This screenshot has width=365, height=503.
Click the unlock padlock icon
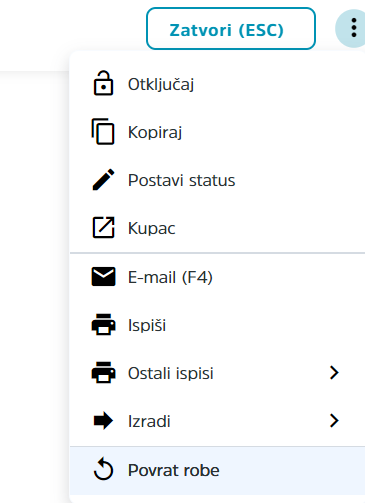tap(103, 83)
